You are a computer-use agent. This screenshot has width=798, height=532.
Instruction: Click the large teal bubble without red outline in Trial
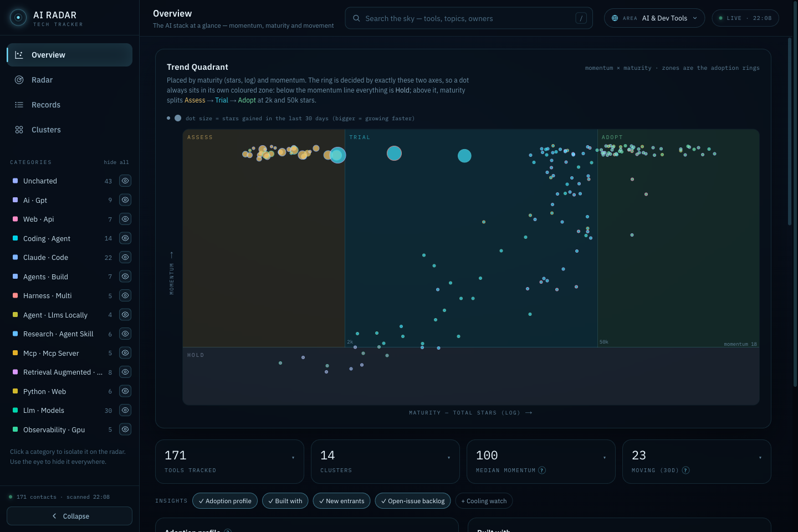(x=464, y=156)
